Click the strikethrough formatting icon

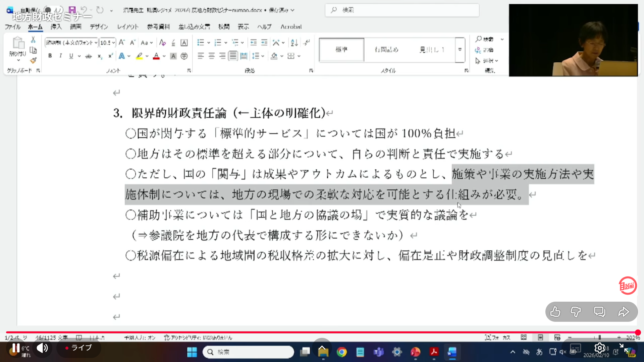88,56
